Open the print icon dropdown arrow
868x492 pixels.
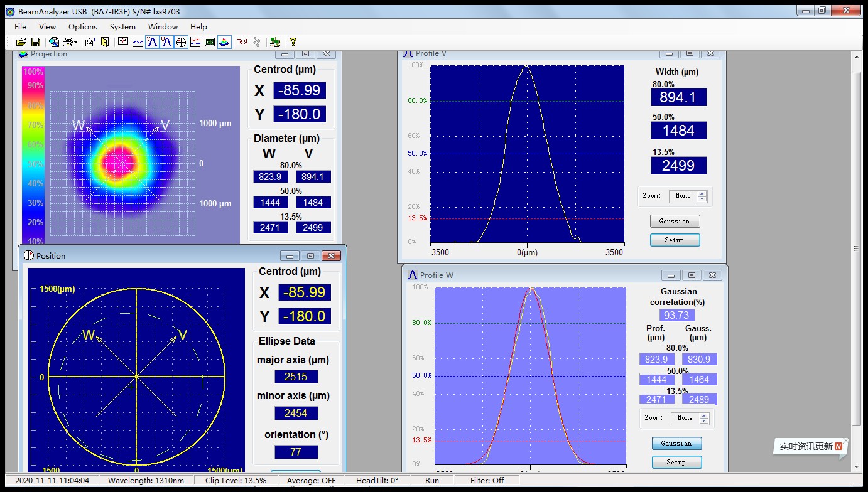coord(76,43)
